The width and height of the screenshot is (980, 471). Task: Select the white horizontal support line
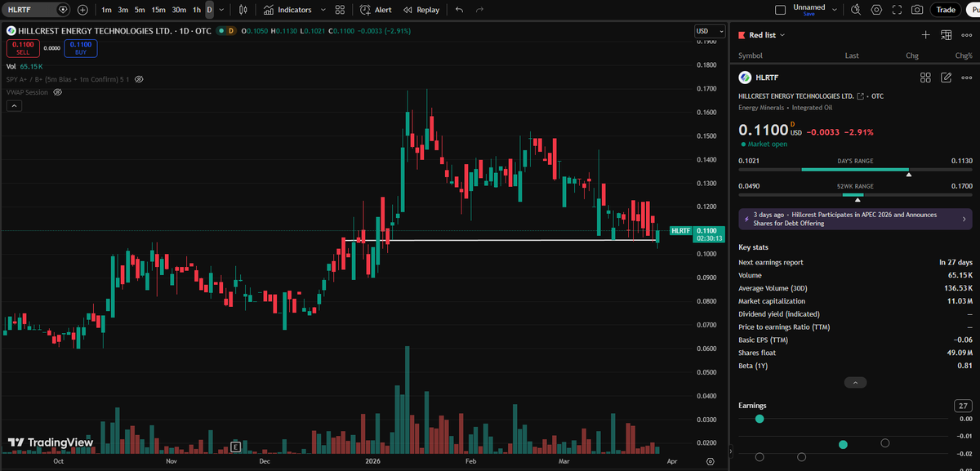pyautogui.click(x=501, y=240)
